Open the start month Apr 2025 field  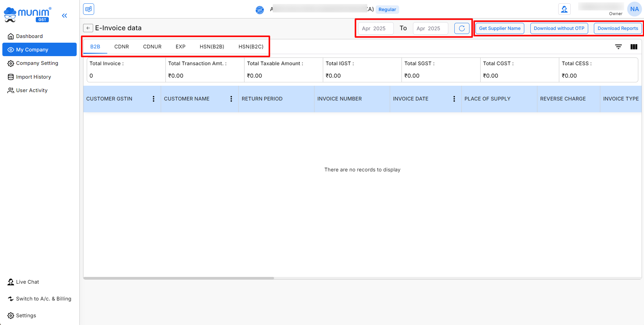375,29
